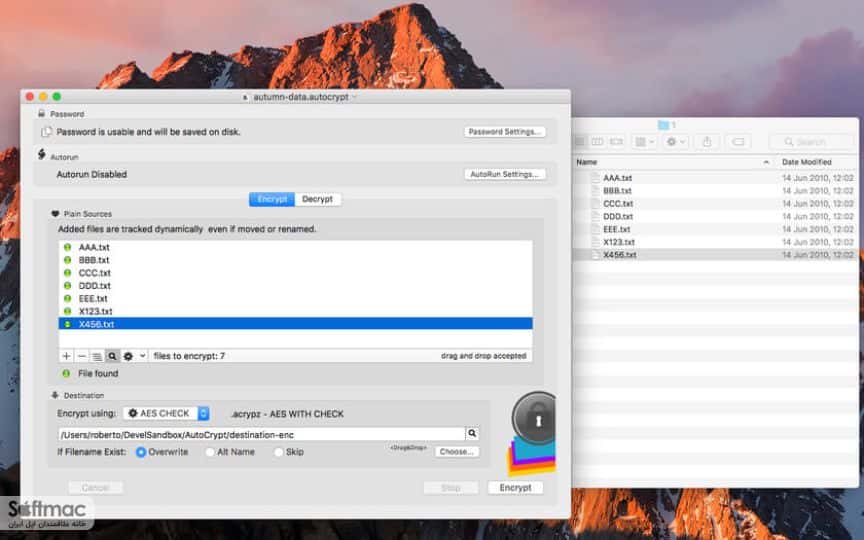Image resolution: width=864 pixels, height=540 pixels.
Task: Click the green status icon beside AAA.txt
Action: point(67,247)
